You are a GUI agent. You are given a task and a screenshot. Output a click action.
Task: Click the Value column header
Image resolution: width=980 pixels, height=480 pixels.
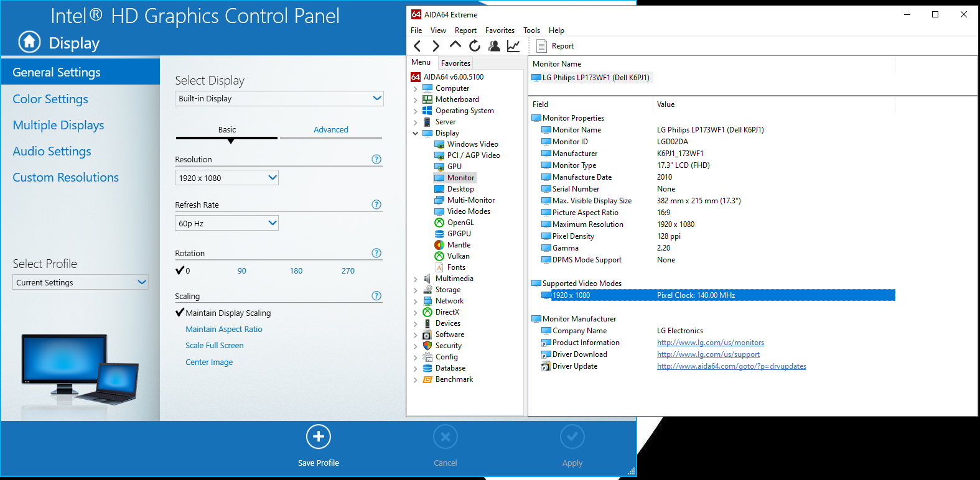click(773, 104)
